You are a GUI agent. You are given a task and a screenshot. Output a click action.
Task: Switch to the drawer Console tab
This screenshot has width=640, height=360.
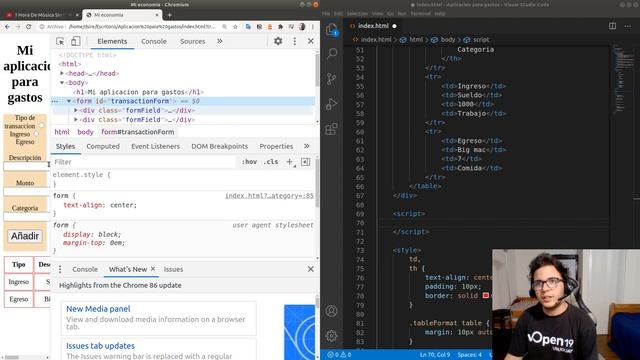click(85, 269)
